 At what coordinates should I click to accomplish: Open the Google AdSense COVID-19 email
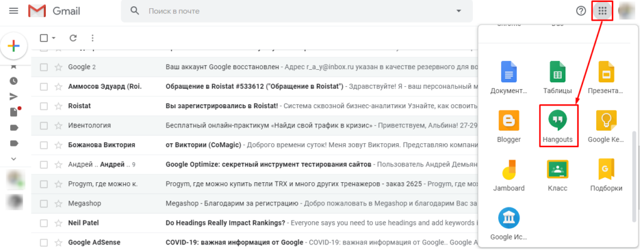click(283, 243)
